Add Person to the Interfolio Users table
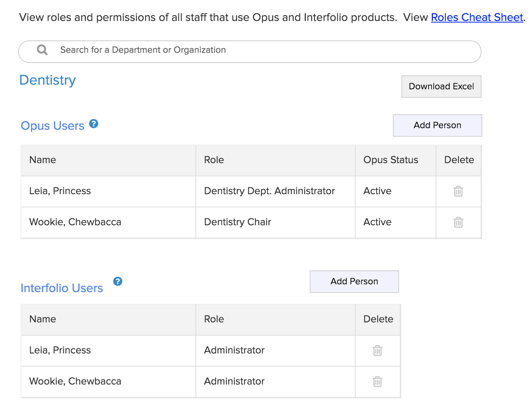This screenshot has width=532, height=409. (354, 281)
